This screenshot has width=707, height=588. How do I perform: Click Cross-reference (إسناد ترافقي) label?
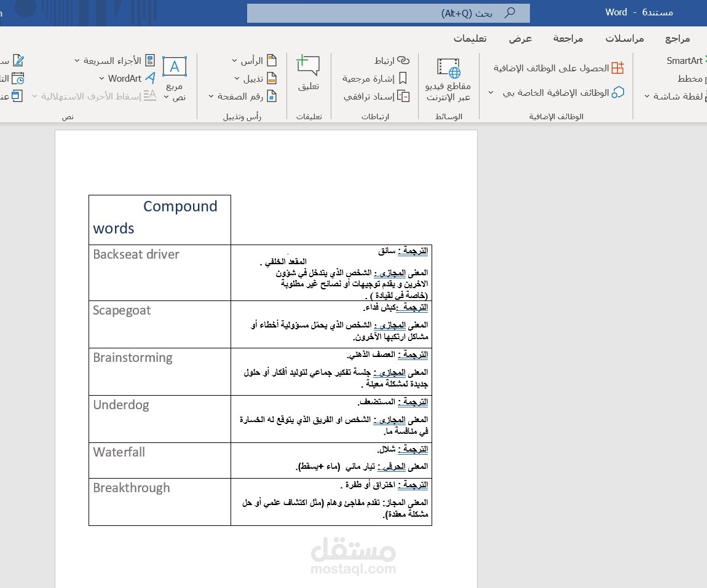click(369, 96)
